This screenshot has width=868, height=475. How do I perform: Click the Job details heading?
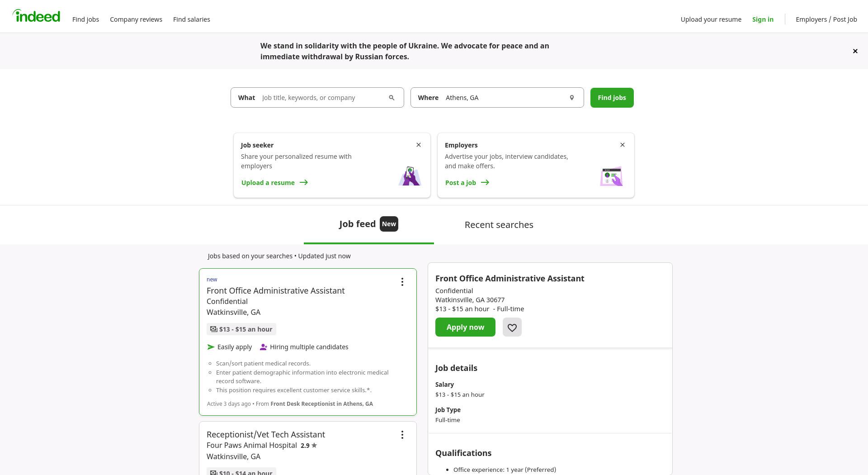pyautogui.click(x=456, y=368)
